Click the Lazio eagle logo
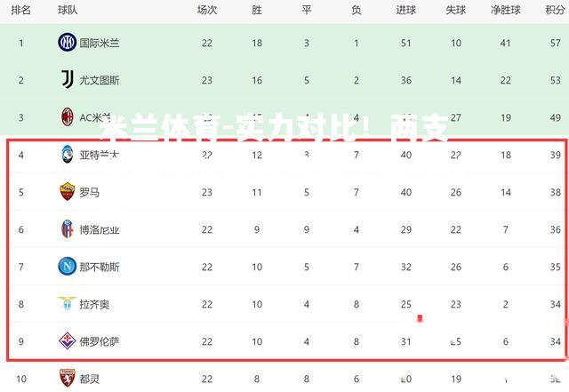Image resolution: width=569 pixels, height=392 pixels. (x=68, y=303)
